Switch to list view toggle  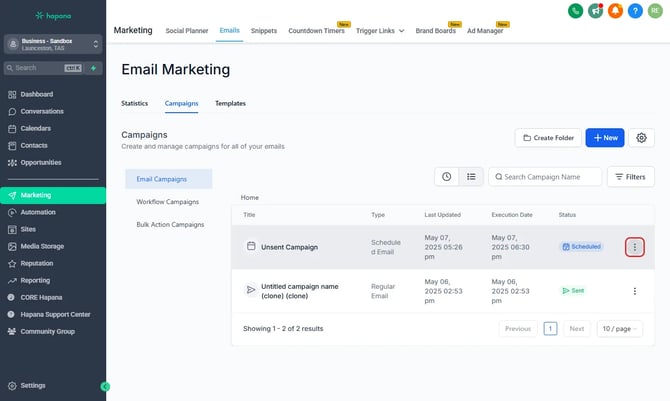pyautogui.click(x=471, y=177)
